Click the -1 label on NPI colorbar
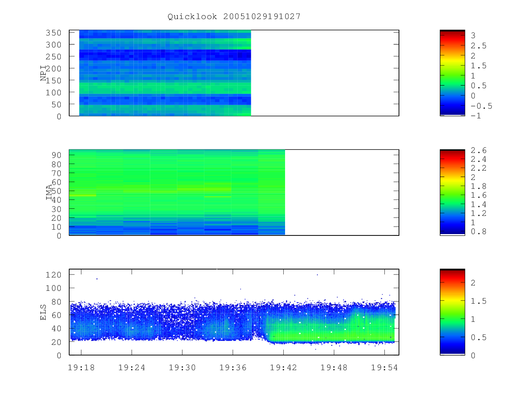 [476, 116]
